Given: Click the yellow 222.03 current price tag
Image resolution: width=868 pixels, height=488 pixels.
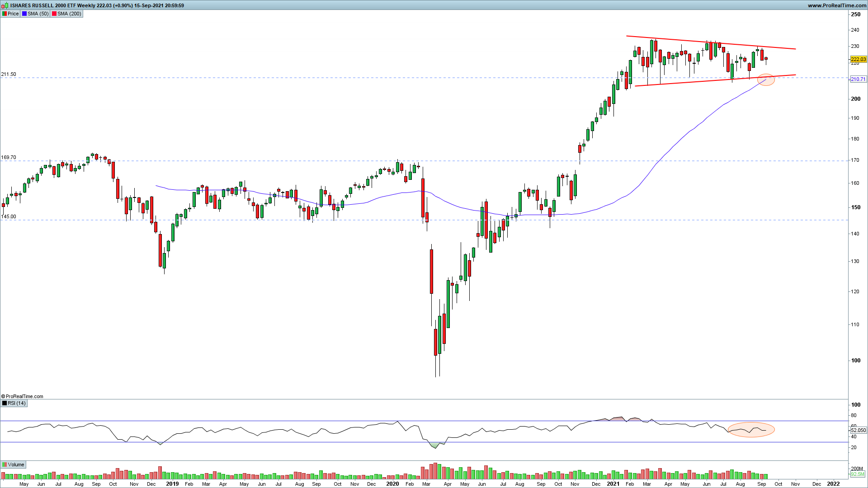Looking at the screenshot, I should coord(858,59).
